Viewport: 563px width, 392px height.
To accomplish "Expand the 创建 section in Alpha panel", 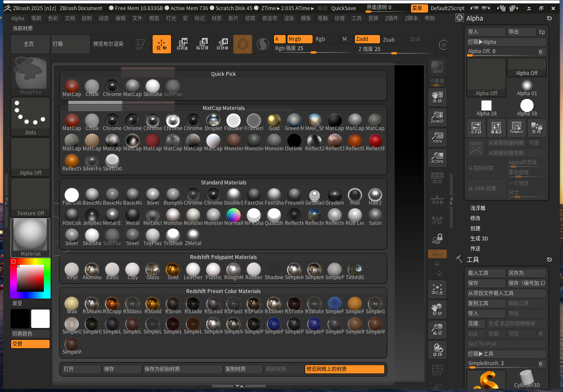I will click(x=475, y=228).
